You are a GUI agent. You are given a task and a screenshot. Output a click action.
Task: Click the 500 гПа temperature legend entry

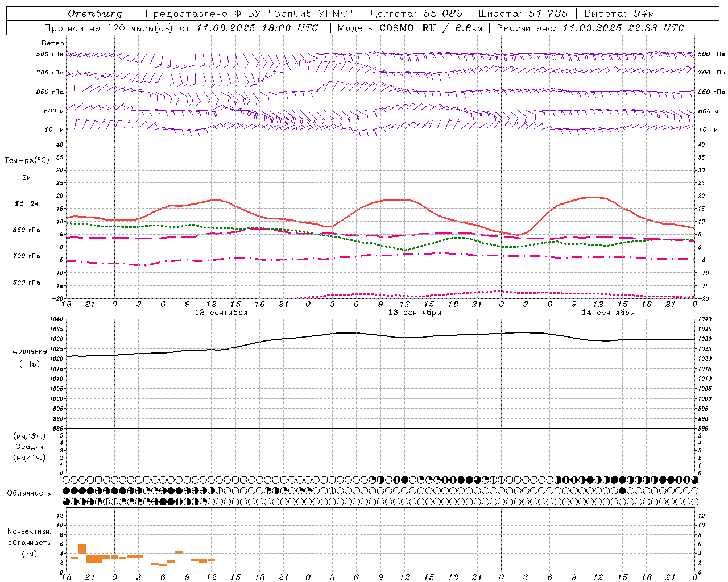click(x=27, y=282)
